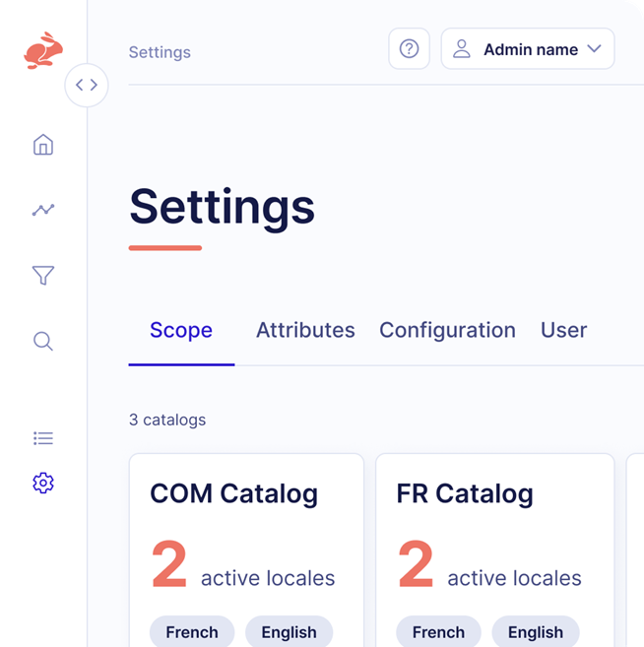This screenshot has height=647, width=644.
Task: Click Settings breadcrumb link
Action: tap(160, 52)
